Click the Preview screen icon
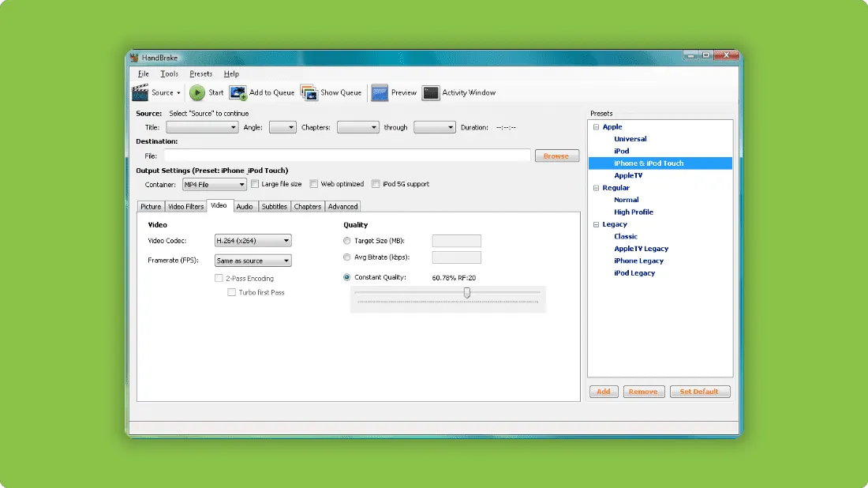The height and width of the screenshot is (488, 868). (380, 92)
